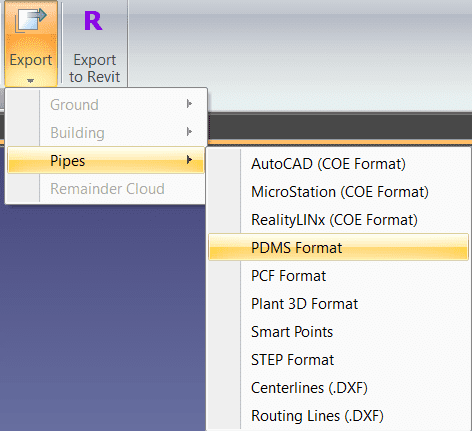Expand the Ground submenu arrow
The width and height of the screenshot is (472, 431).
[x=189, y=104]
